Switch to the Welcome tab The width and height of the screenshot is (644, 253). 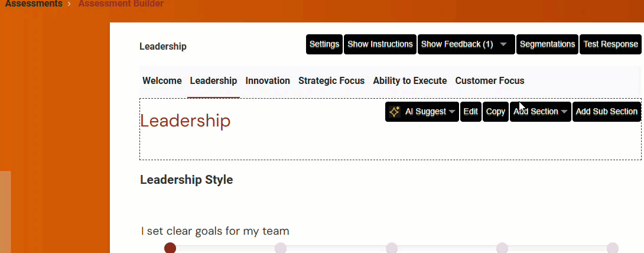coord(162,81)
